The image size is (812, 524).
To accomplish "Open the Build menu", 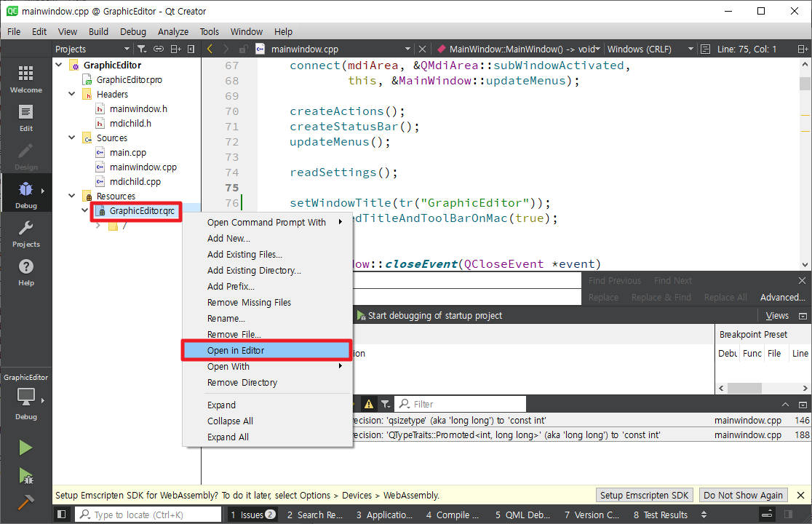I will point(98,31).
